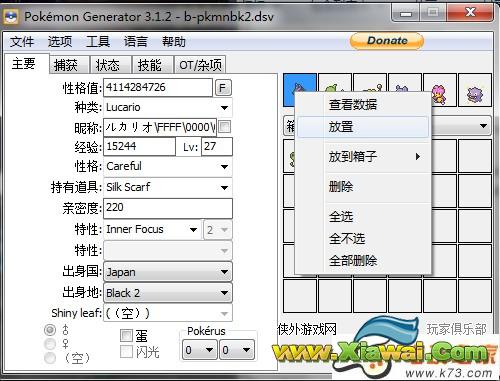The width and height of the screenshot is (500, 381).
Task: Open the 帮助 menu
Action: pyautogui.click(x=174, y=42)
